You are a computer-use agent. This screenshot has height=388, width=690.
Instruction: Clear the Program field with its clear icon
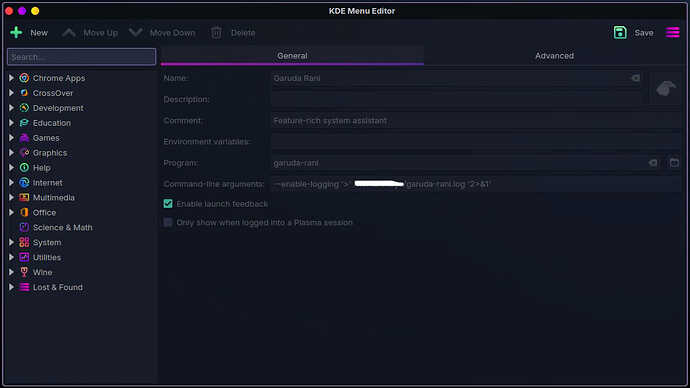[x=653, y=163]
